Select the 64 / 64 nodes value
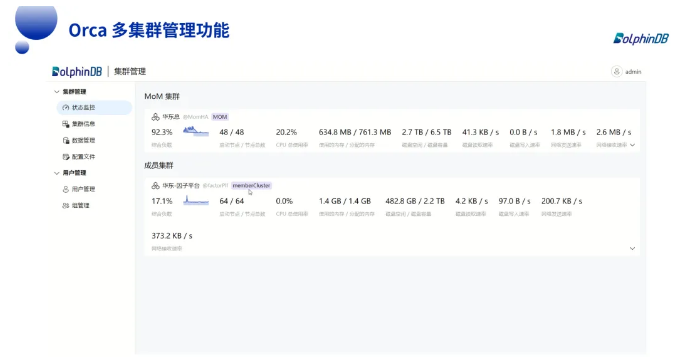 point(232,201)
